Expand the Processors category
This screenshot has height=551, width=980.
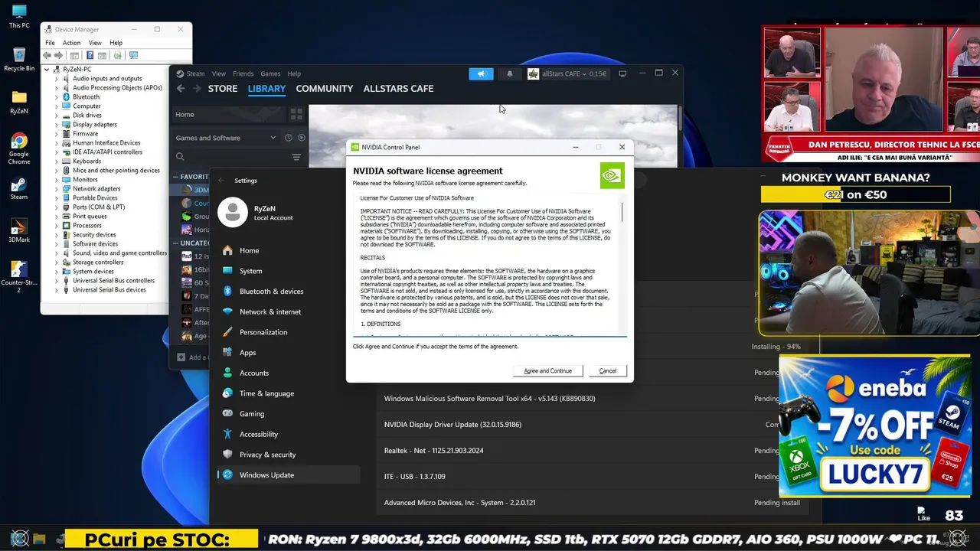pyautogui.click(x=56, y=226)
